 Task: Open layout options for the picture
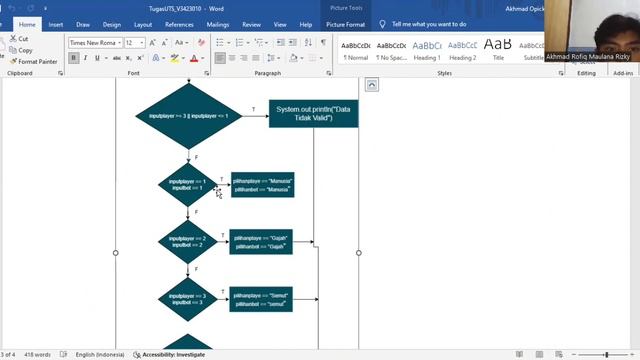[x=372, y=85]
